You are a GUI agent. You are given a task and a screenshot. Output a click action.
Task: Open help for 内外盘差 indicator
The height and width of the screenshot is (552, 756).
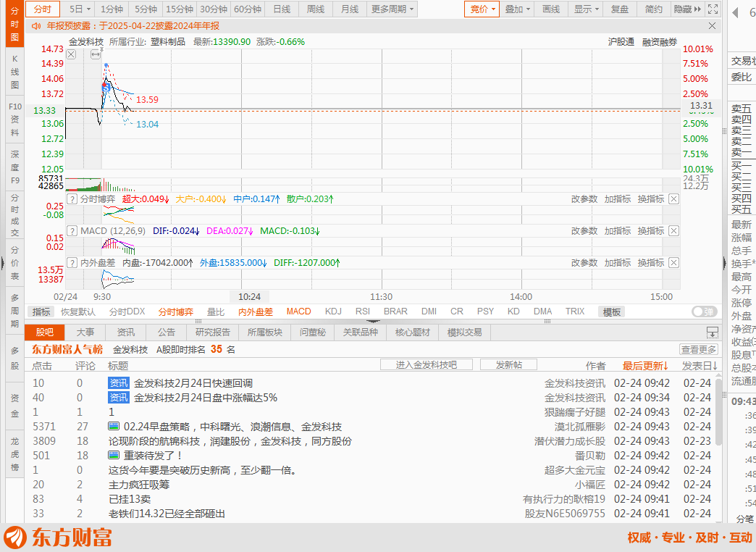tap(72, 263)
